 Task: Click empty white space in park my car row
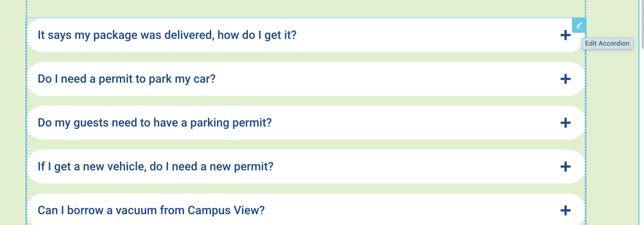[x=377, y=79]
